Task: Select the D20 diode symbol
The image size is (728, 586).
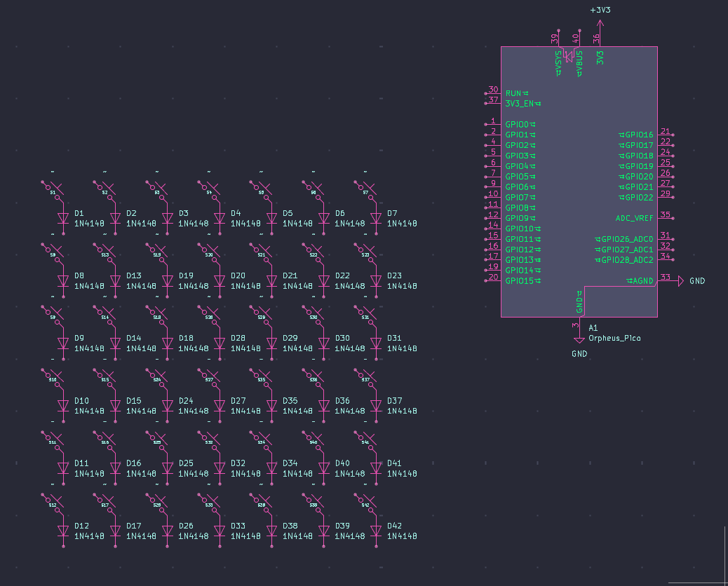Action: [x=220, y=280]
